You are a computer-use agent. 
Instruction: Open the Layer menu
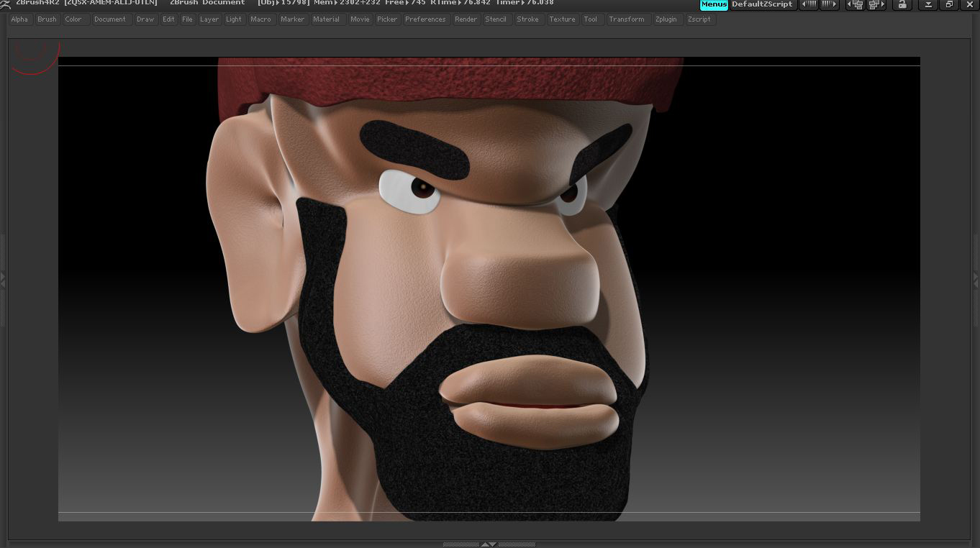point(209,19)
